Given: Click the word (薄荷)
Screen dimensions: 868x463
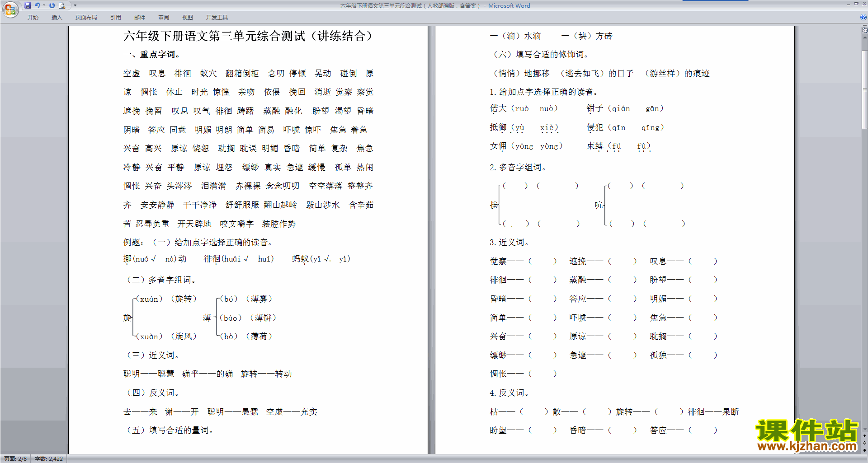Looking at the screenshot, I should [x=259, y=337].
